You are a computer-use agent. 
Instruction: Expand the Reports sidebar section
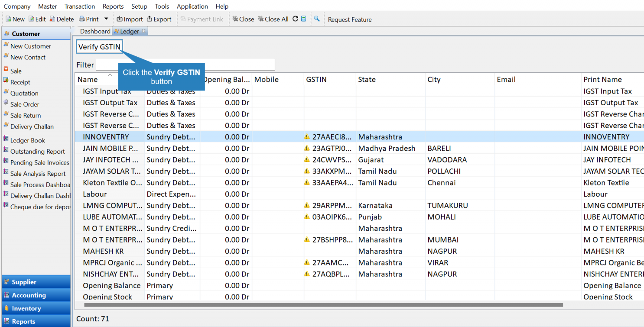(36, 321)
